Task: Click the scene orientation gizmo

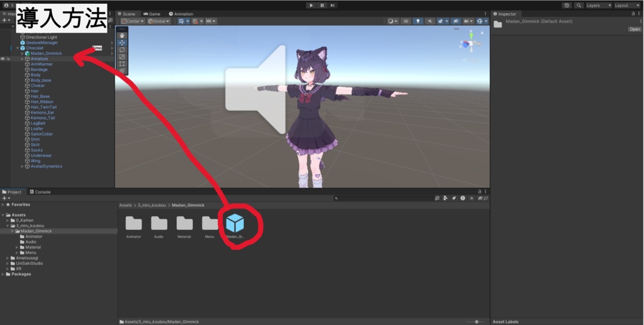Action: coord(471,43)
